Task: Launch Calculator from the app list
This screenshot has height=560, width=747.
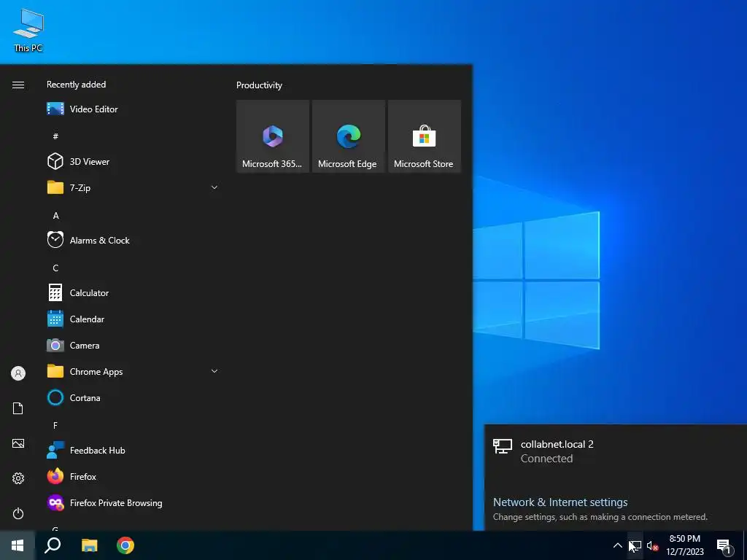Action: tap(133, 293)
